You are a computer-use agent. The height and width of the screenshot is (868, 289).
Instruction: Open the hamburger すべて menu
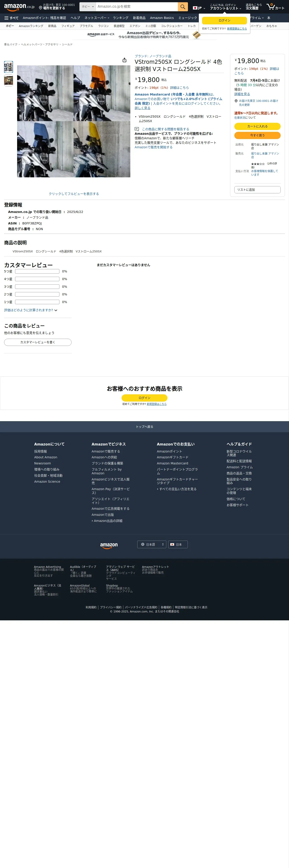point(11,18)
